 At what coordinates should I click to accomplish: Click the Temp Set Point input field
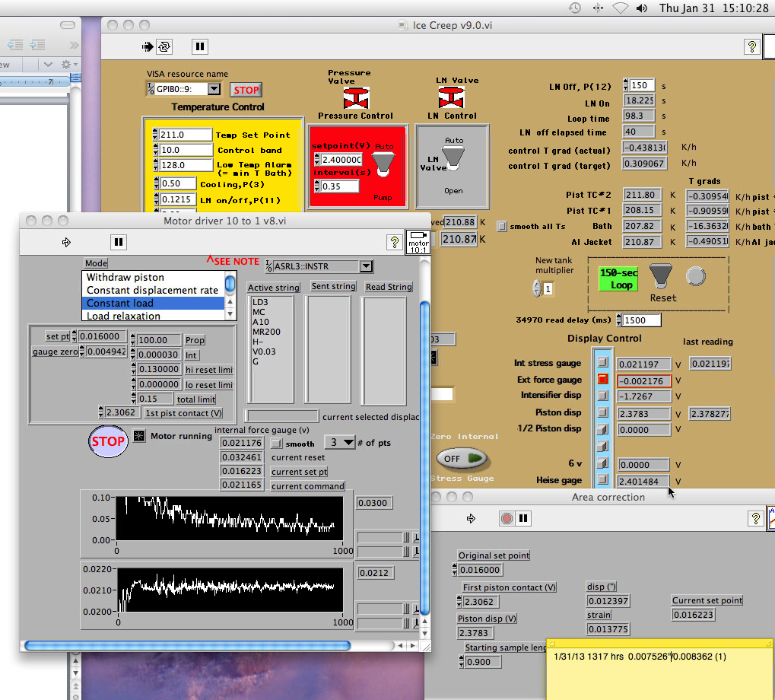click(185, 135)
